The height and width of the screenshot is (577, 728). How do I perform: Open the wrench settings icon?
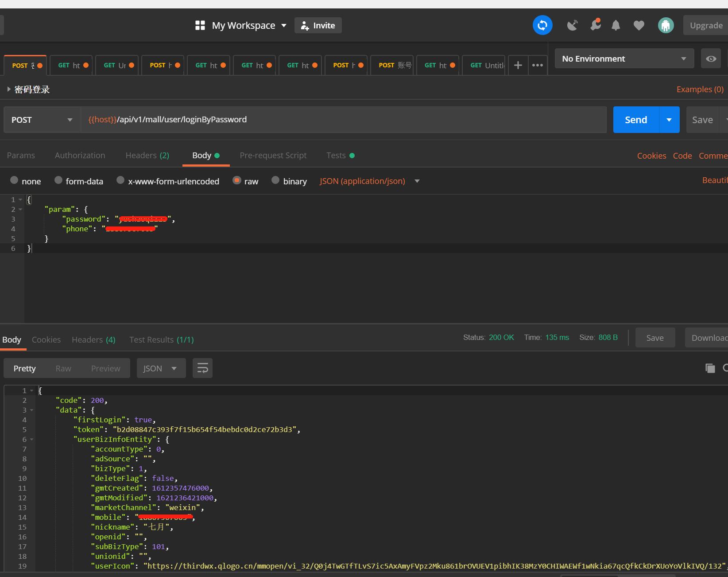click(595, 24)
